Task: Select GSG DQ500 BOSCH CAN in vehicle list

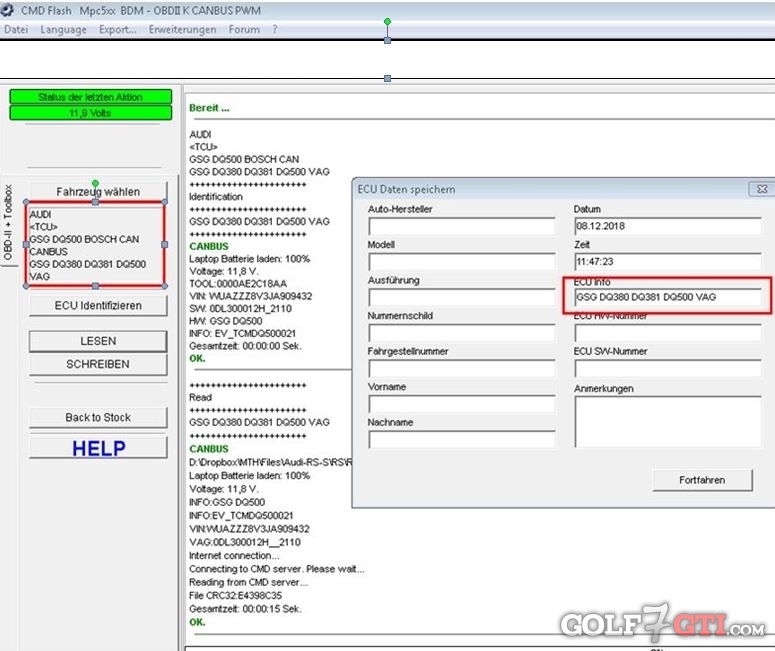Action: [85, 239]
